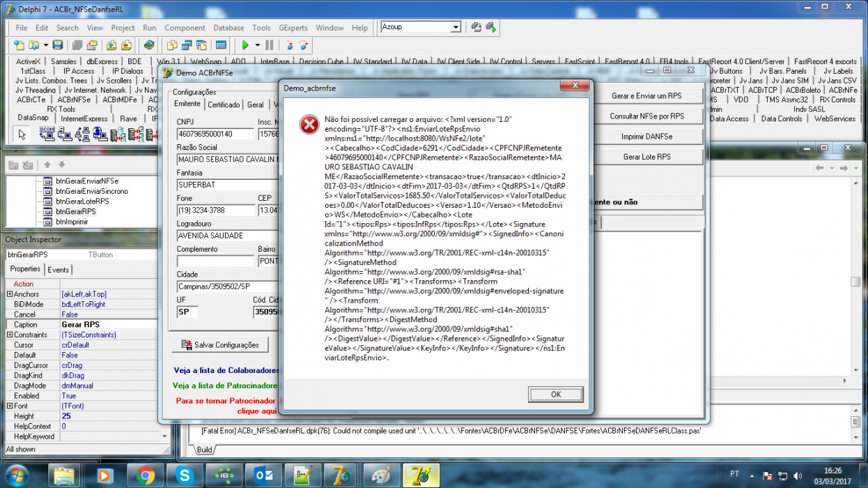Open the Project menu

click(x=123, y=28)
